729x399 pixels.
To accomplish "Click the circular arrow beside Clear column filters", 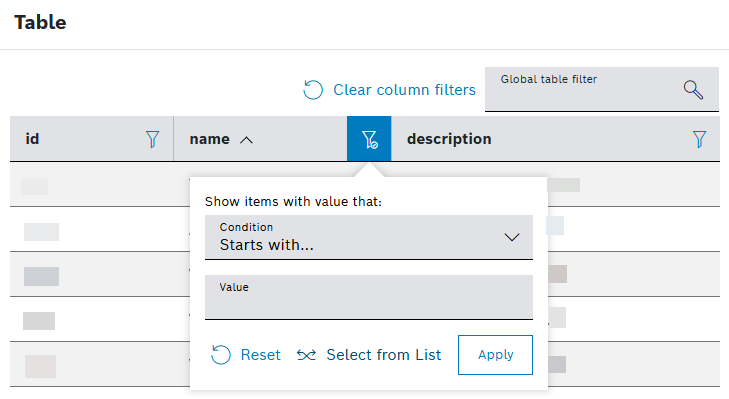I will (313, 90).
